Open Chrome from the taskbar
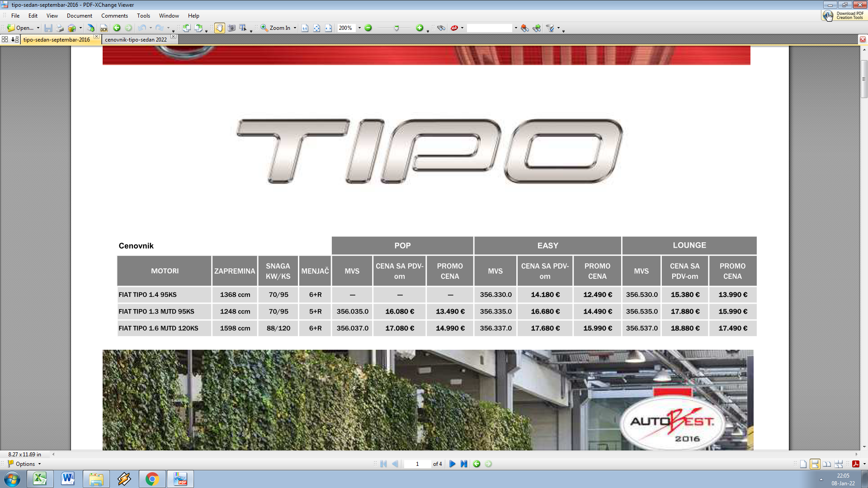The width and height of the screenshot is (868, 488). (152, 479)
